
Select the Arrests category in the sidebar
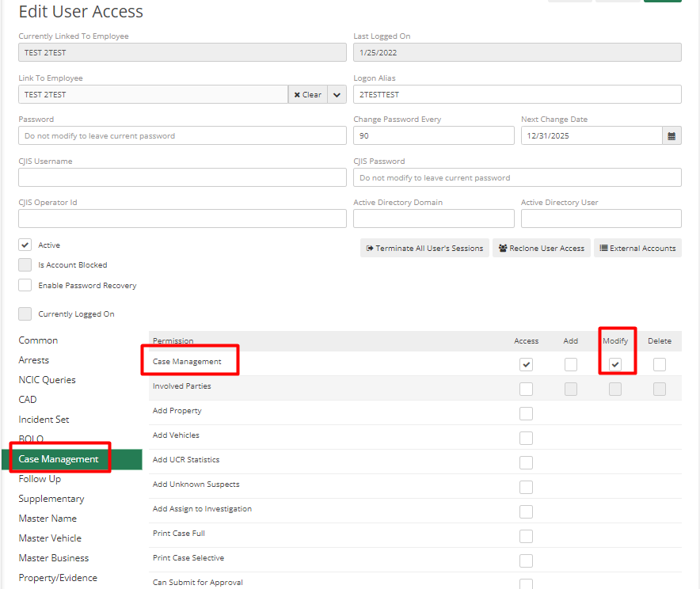[34, 359]
